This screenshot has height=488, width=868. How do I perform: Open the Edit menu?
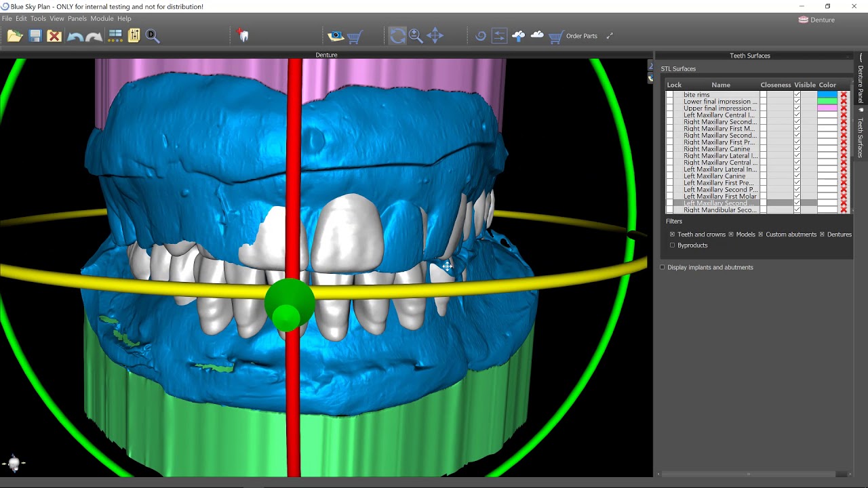coord(21,18)
